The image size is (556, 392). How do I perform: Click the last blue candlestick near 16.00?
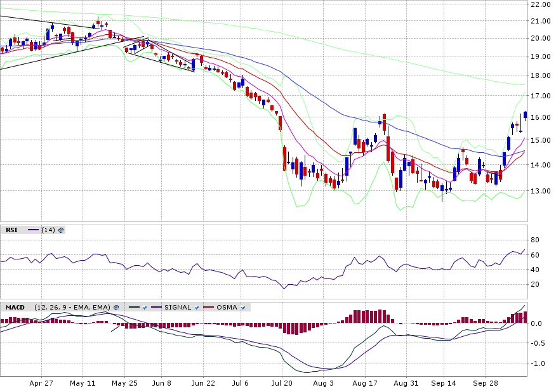coord(526,114)
